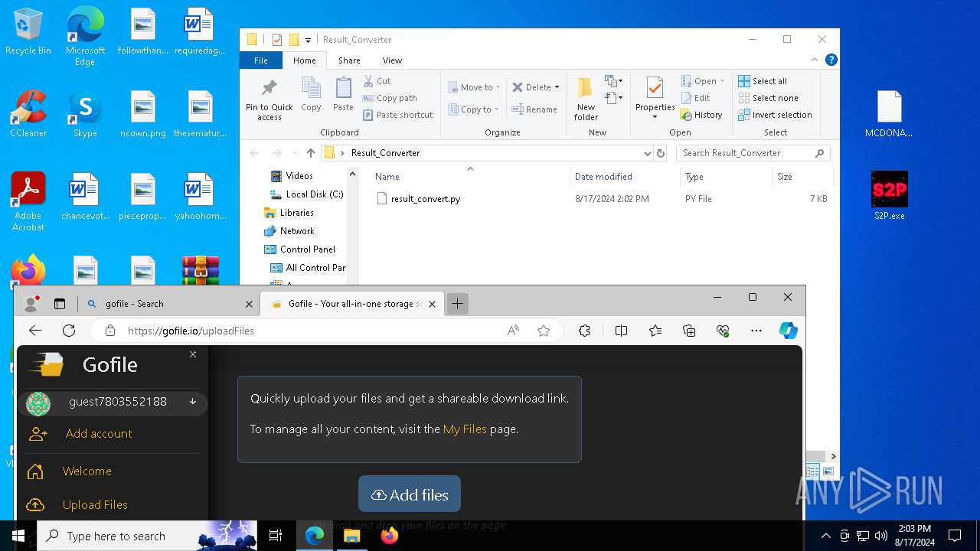Expand guest7803552188 account dropdown
The width and height of the screenshot is (980, 551).
[193, 402]
